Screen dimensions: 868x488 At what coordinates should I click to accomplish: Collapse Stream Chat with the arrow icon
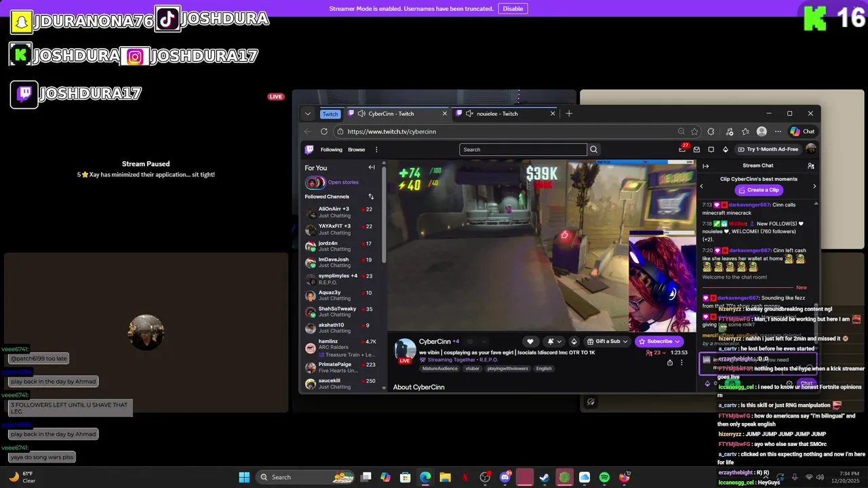coord(705,165)
